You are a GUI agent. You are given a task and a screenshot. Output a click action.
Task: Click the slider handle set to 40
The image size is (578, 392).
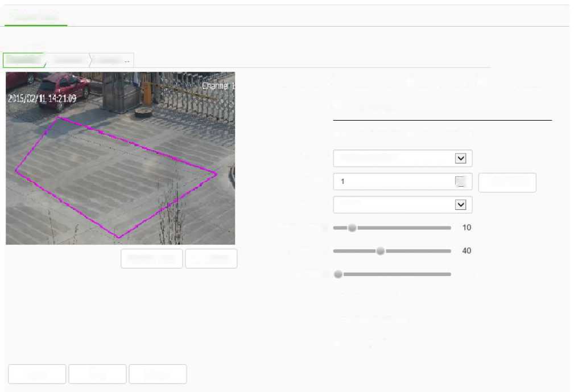pyautogui.click(x=381, y=251)
